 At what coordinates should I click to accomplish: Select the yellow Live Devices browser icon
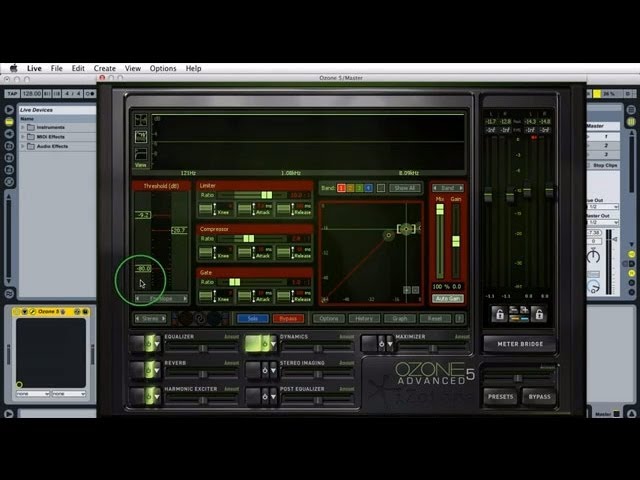(x=9, y=122)
